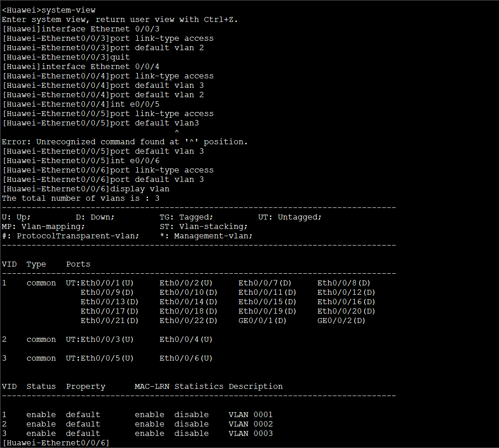Click the 'MAC-LRN' column header
Screen dimensions: 499x448
click(152, 387)
